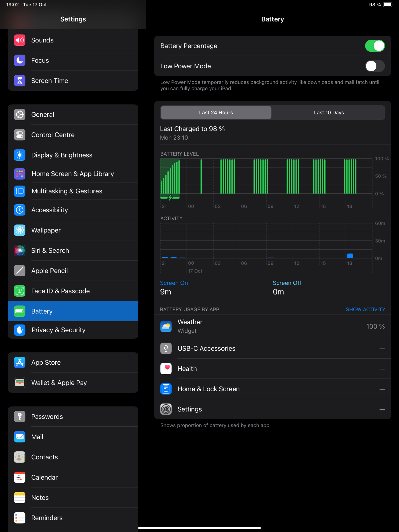Tap the Mail envelope icon
Viewport: 399px width, 532px height.
(x=20, y=437)
